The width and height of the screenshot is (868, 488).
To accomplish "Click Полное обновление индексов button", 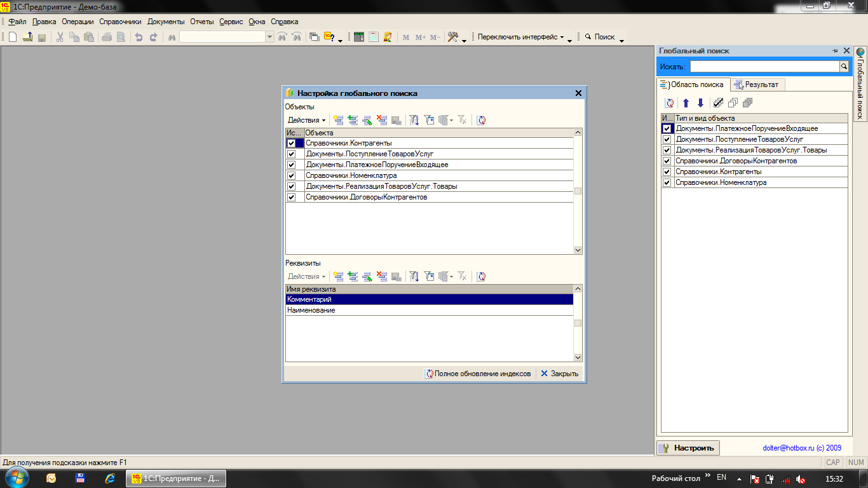I will click(x=478, y=374).
